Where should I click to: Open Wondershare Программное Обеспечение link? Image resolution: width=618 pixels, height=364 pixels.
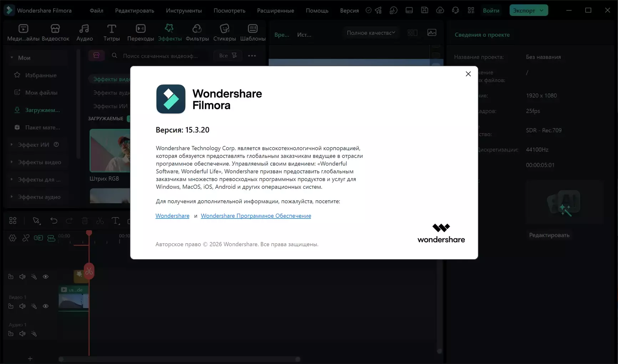[256, 216]
